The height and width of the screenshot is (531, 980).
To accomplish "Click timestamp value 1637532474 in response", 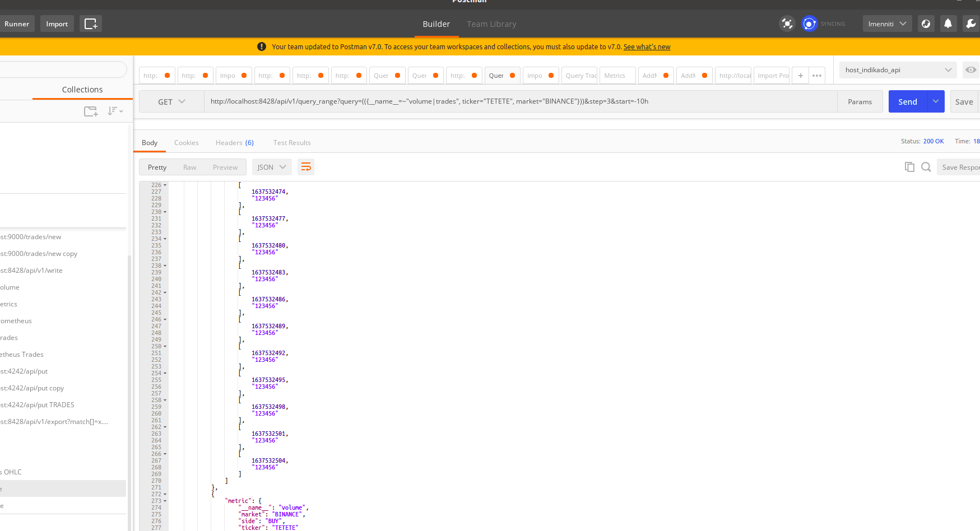I will [268, 192].
